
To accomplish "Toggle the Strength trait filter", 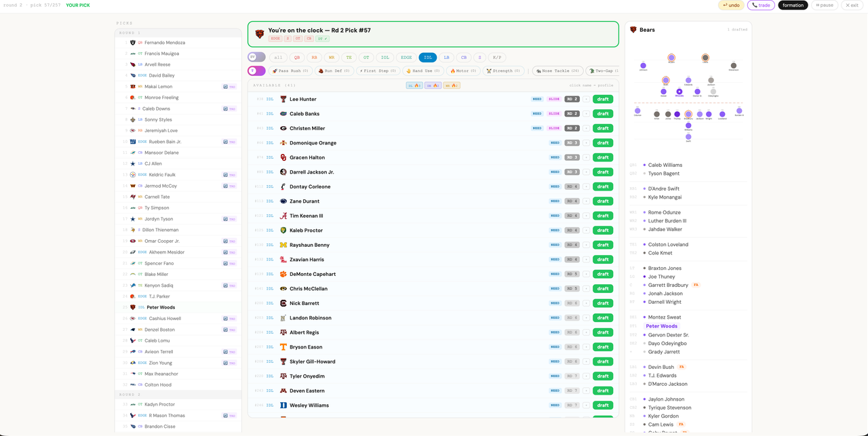I will pos(504,71).
